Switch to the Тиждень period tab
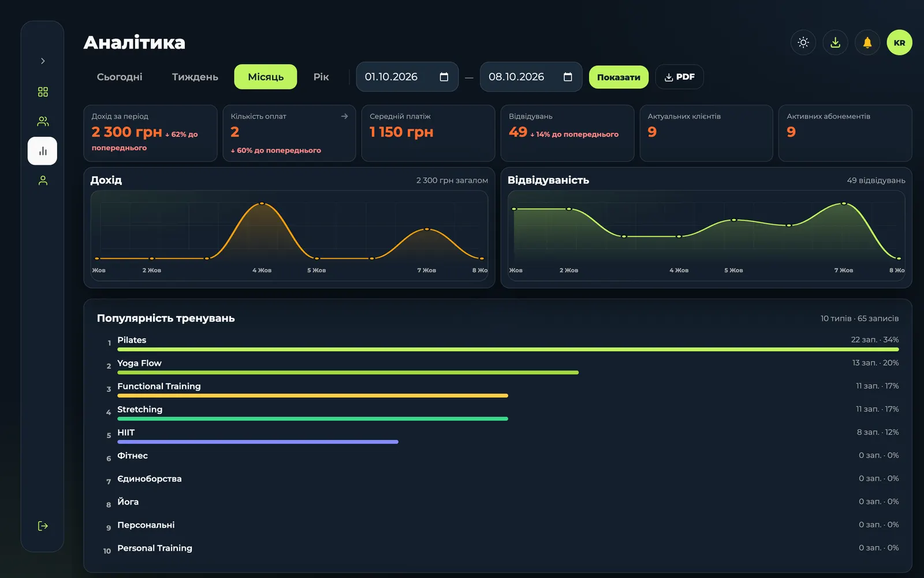This screenshot has height=578, width=924. [195, 77]
